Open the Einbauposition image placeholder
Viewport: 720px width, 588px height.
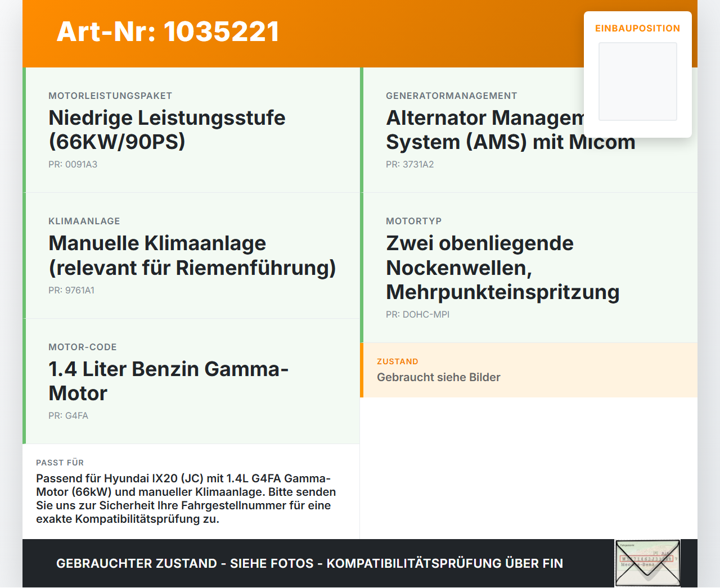[638, 82]
